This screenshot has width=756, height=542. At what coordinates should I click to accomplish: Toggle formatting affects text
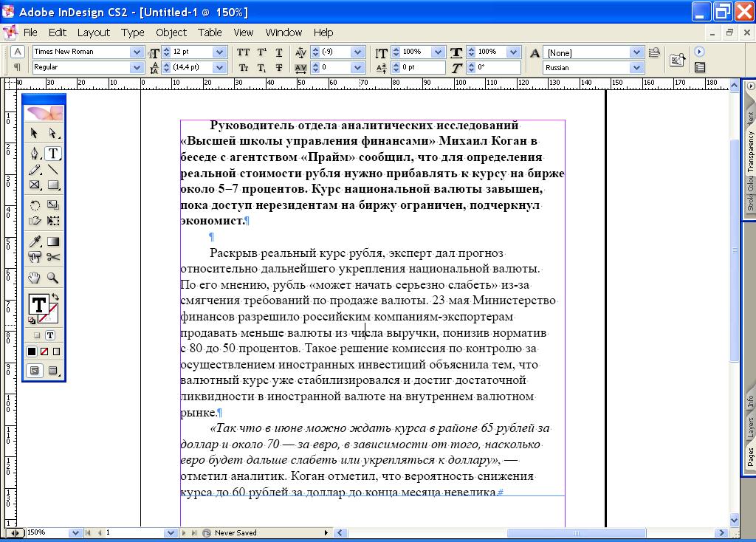50,335
